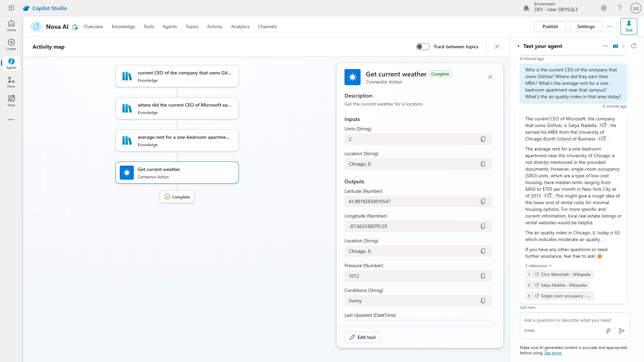The image size is (644, 362).
Task: Switch to the Knowledge tab
Action: tap(123, 26)
